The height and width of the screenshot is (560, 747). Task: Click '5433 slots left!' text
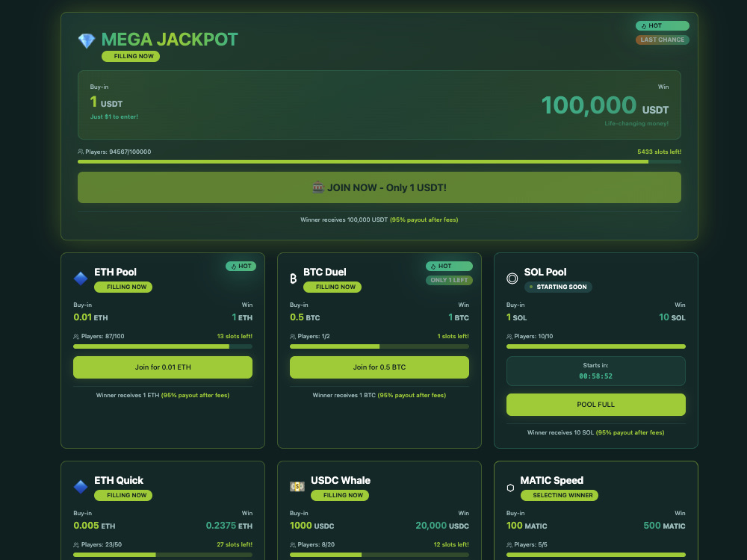(660, 152)
